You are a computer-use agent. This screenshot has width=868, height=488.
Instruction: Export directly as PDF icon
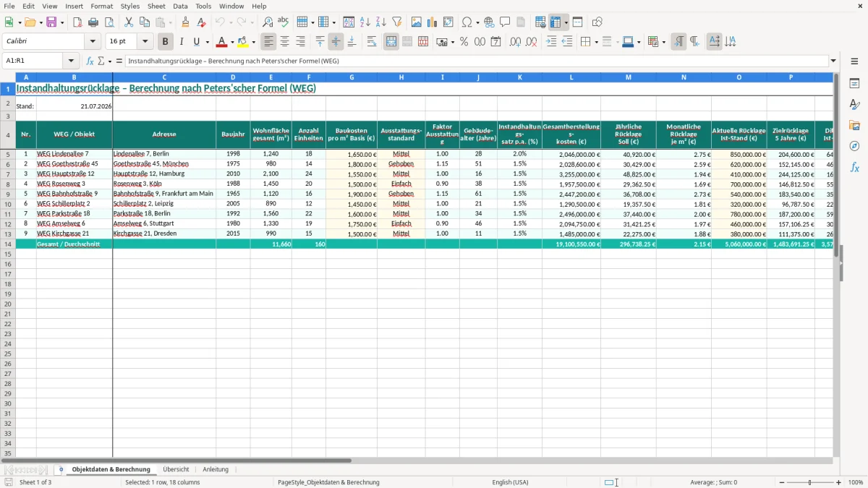click(77, 22)
